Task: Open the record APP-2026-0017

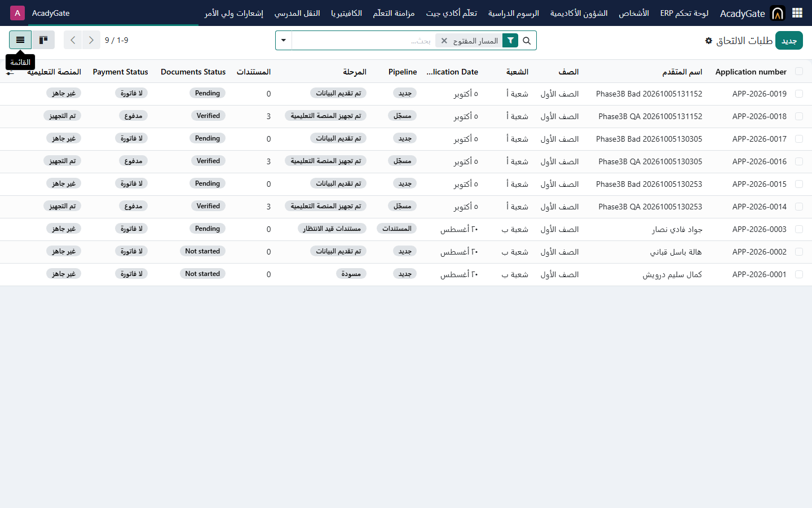Action: point(759,139)
